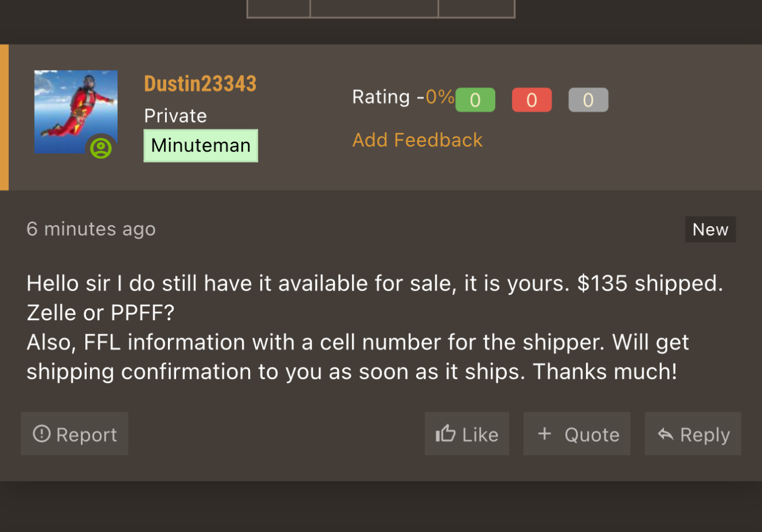This screenshot has width=762, height=532.
Task: Click the Quote button label
Action: pyautogui.click(x=592, y=434)
